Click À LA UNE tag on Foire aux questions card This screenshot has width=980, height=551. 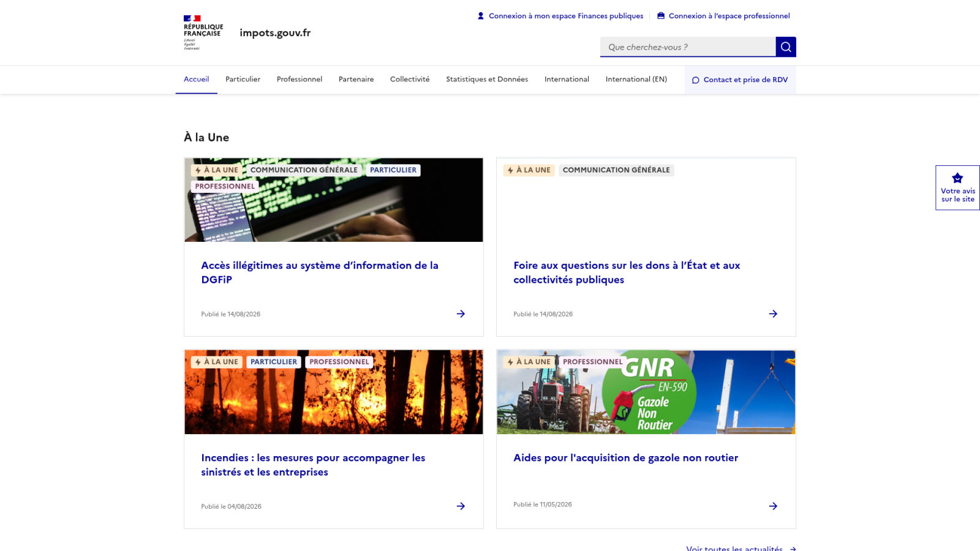[529, 170]
